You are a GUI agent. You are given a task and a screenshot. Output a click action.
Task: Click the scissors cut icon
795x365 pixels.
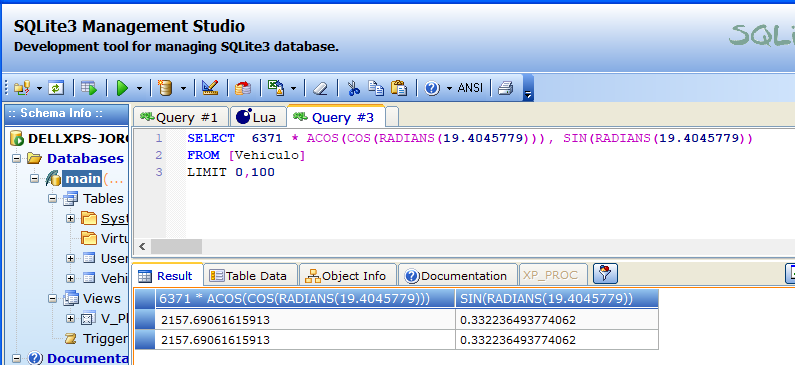pyautogui.click(x=353, y=88)
